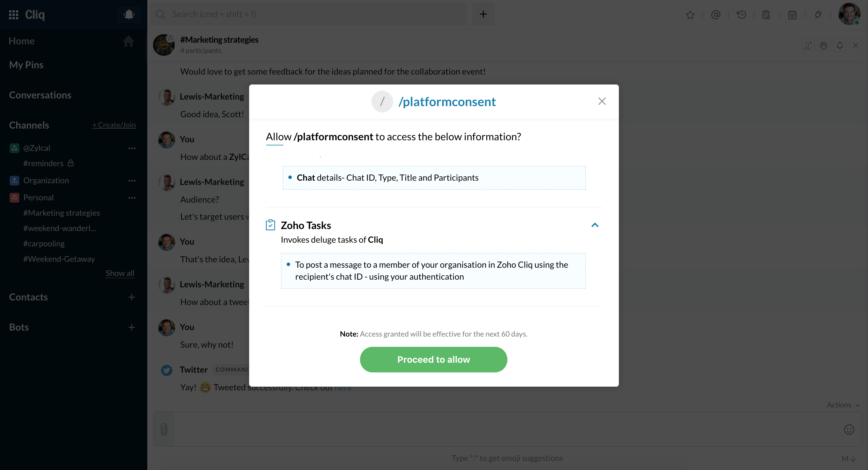Click the attachment paperclip icon
Image resolution: width=868 pixels, height=470 pixels.
click(164, 429)
